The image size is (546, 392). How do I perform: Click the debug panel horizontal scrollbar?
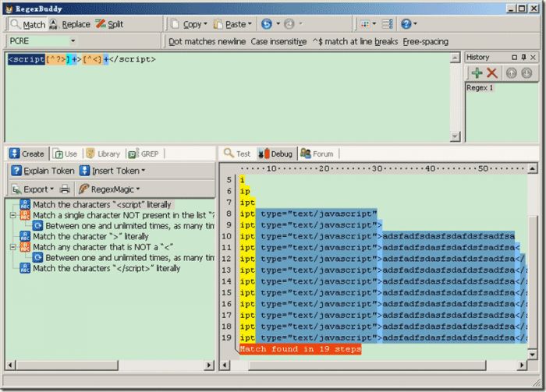pyautogui.click(x=374, y=365)
